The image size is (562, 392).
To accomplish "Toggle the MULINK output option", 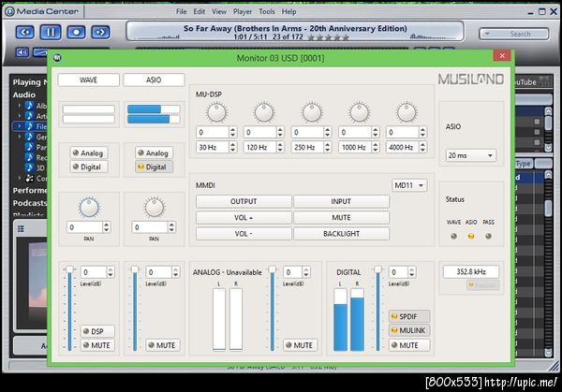I will point(409,330).
